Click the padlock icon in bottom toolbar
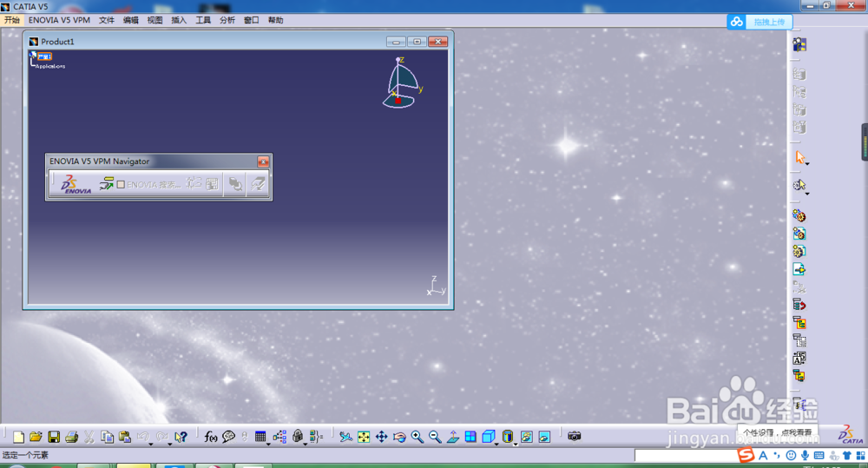 [298, 437]
